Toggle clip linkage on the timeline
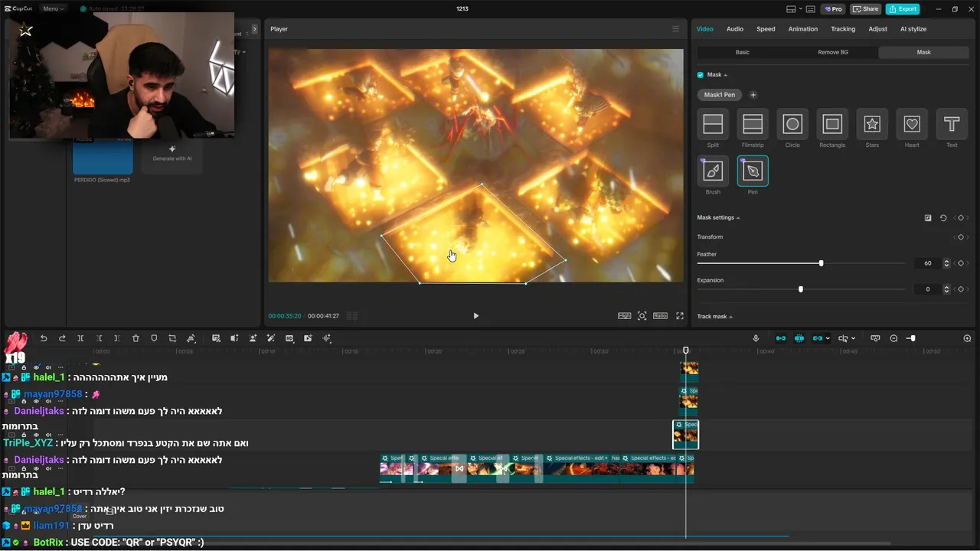Screen dimensions: 980x551 click(818, 338)
